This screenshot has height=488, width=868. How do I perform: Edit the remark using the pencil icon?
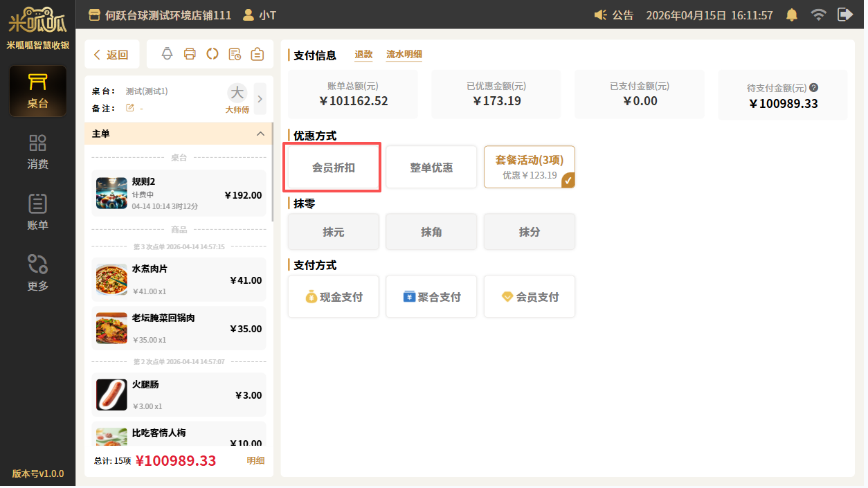129,108
